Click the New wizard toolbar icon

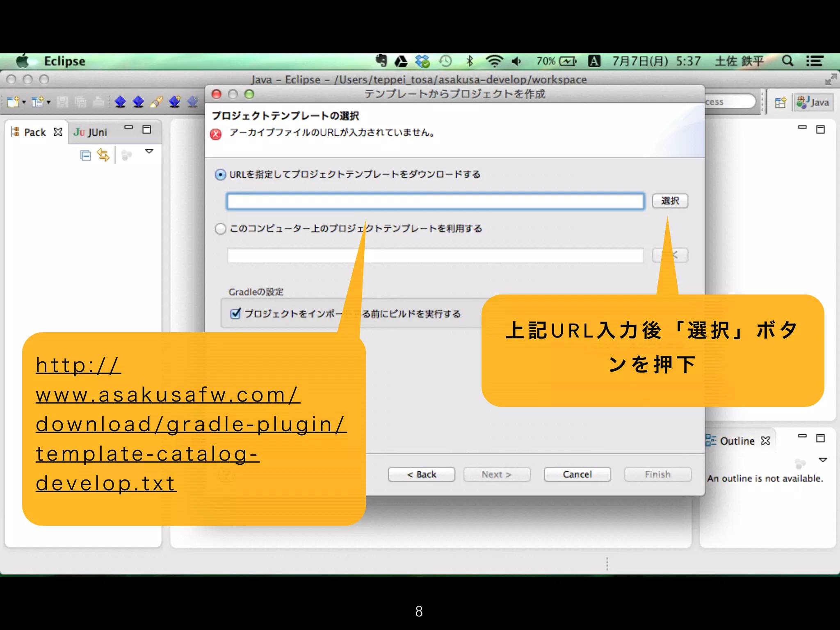(x=13, y=101)
